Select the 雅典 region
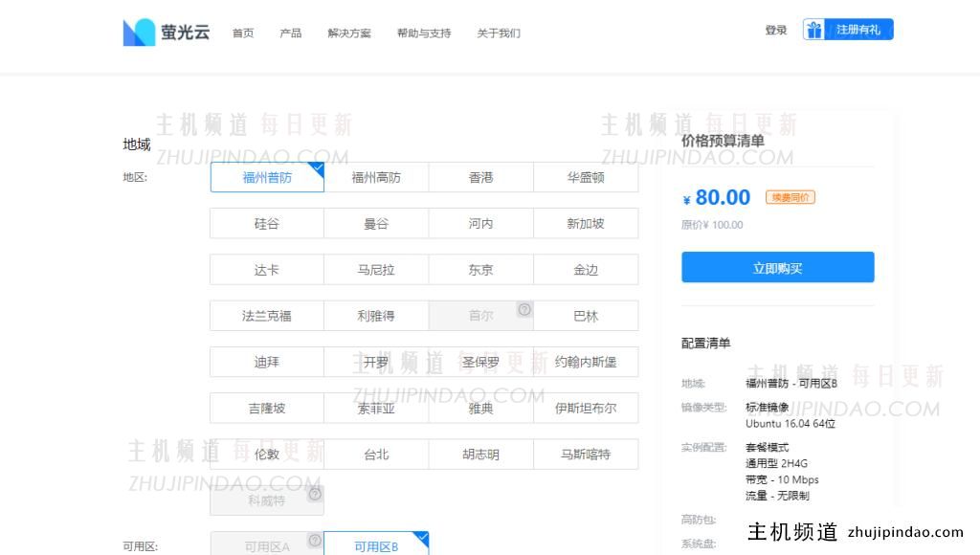Viewport: 980px width, 555px height. (x=481, y=409)
